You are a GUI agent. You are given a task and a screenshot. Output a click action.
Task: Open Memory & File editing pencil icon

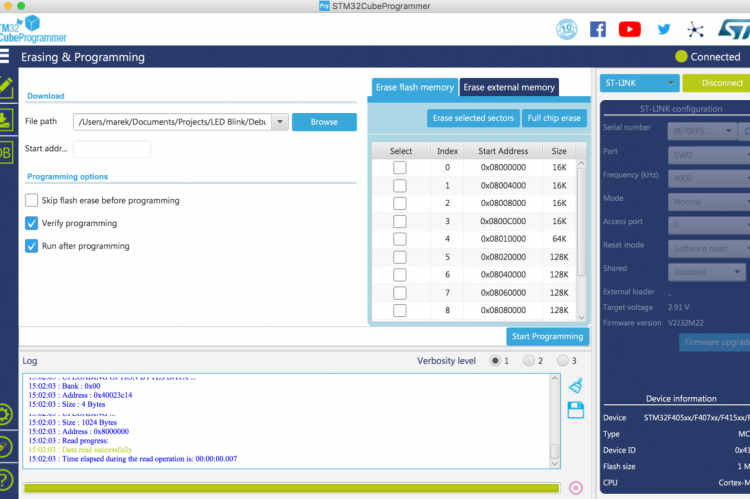click(6, 87)
